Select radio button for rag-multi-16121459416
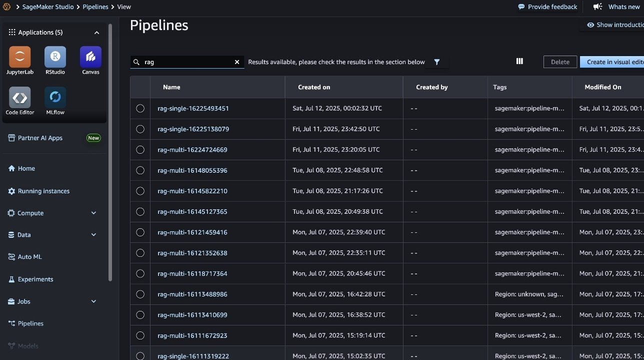The width and height of the screenshot is (644, 360). point(140,232)
